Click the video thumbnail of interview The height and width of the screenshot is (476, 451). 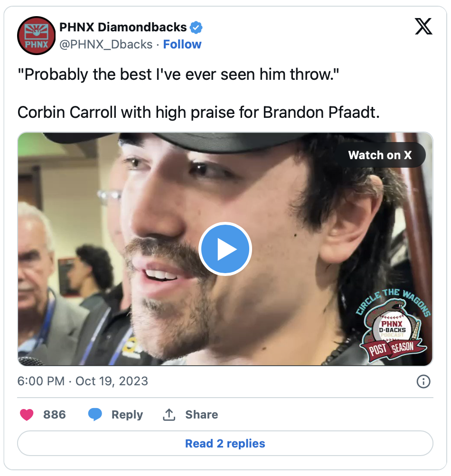[225, 249]
